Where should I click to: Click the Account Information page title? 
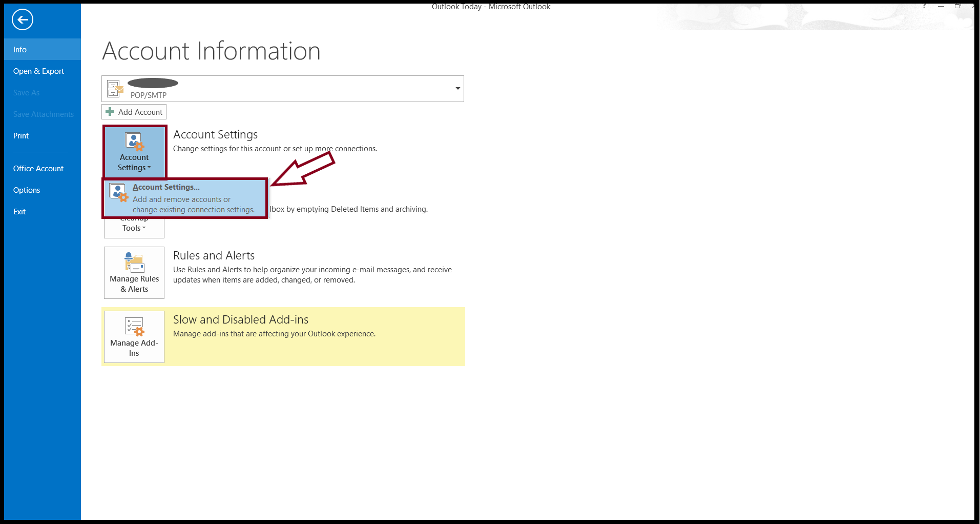211,51
